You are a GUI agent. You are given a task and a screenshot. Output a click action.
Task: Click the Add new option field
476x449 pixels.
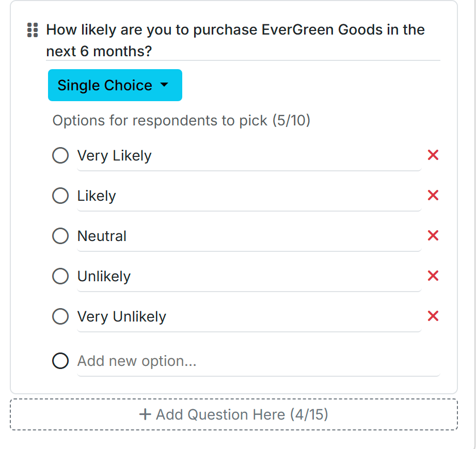click(258, 361)
